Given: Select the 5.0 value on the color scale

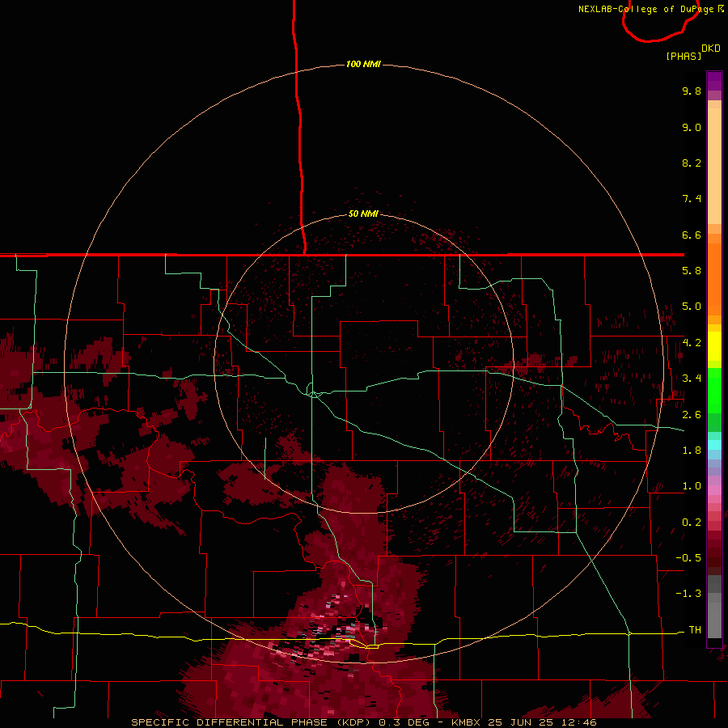Looking at the screenshot, I should (692, 307).
